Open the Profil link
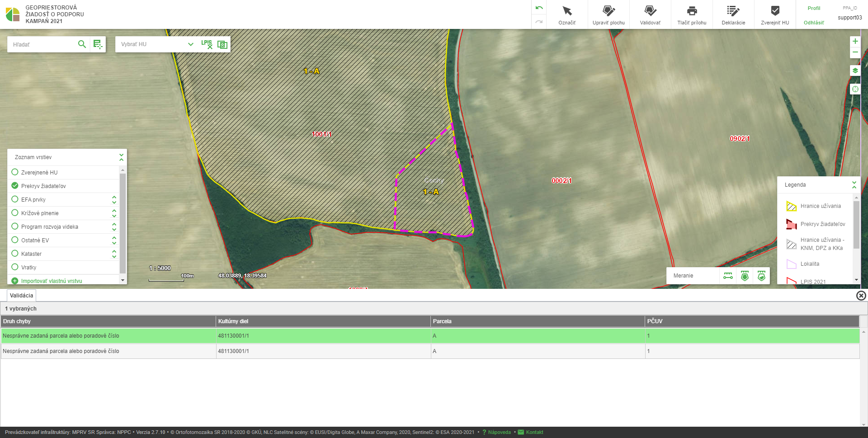Screen dimensions: 868x438 [814, 8]
